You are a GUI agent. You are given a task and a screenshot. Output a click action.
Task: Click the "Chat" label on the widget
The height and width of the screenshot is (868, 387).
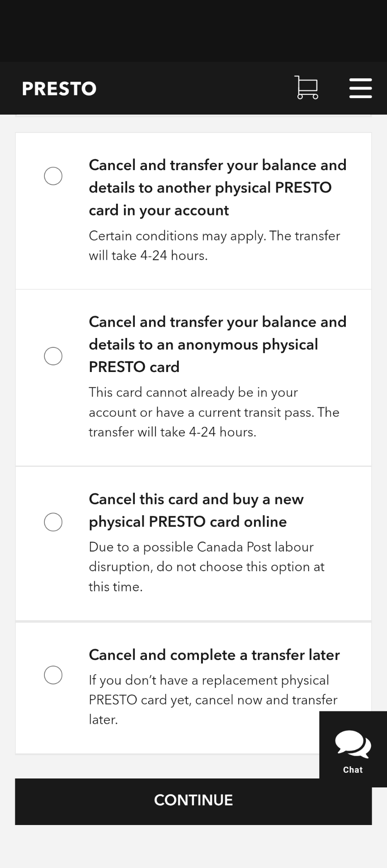pos(353,770)
